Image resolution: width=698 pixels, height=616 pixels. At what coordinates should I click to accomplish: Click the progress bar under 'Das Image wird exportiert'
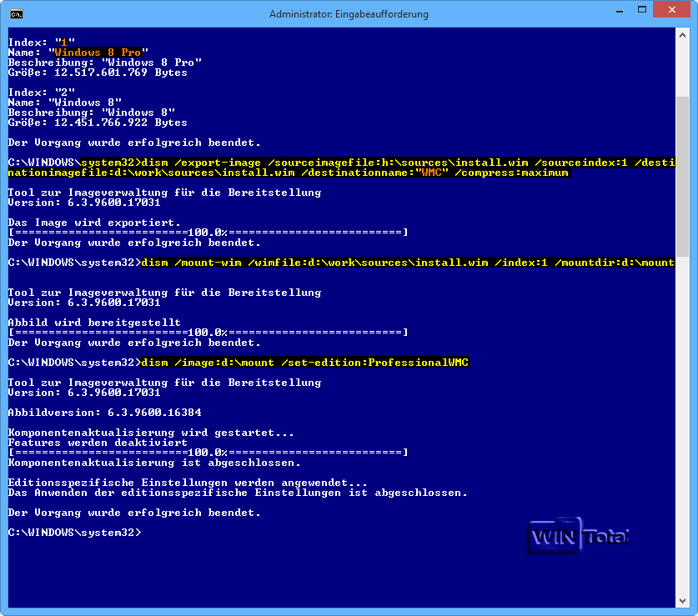tap(208, 233)
